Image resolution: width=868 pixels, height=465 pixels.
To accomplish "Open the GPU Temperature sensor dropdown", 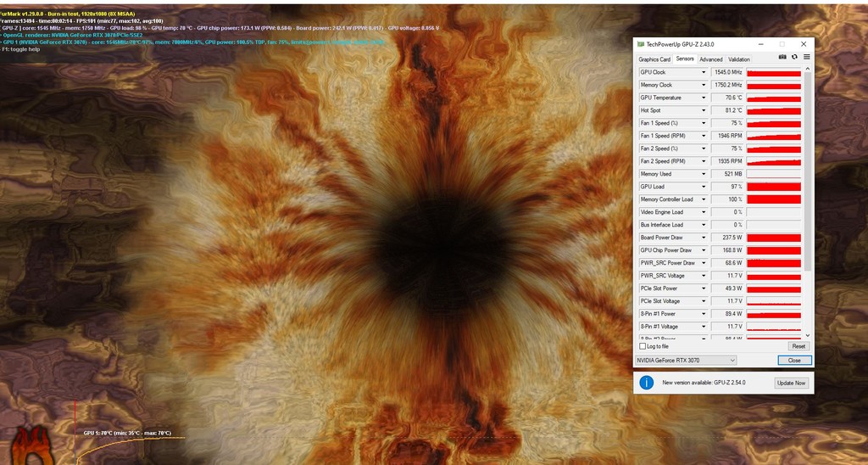I will click(x=704, y=98).
